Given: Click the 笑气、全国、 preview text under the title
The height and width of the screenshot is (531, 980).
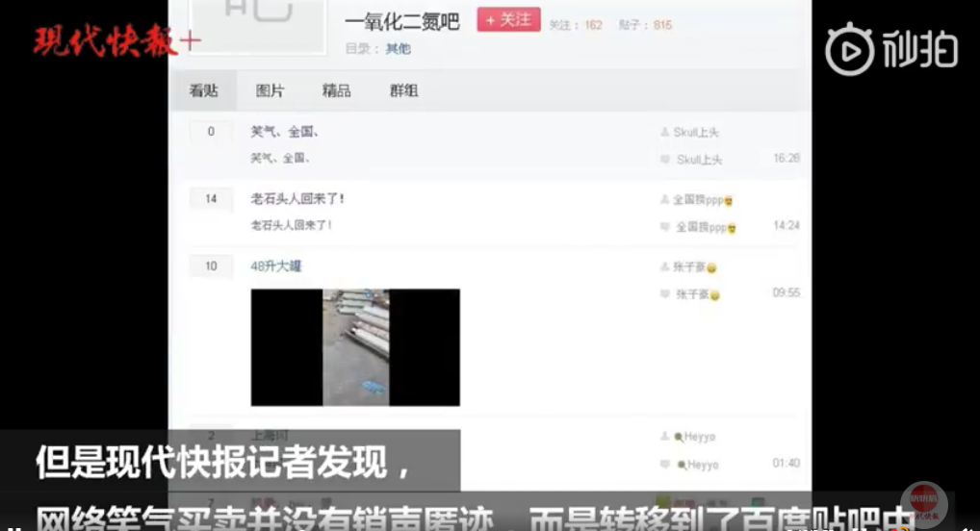Looking at the screenshot, I should [281, 159].
